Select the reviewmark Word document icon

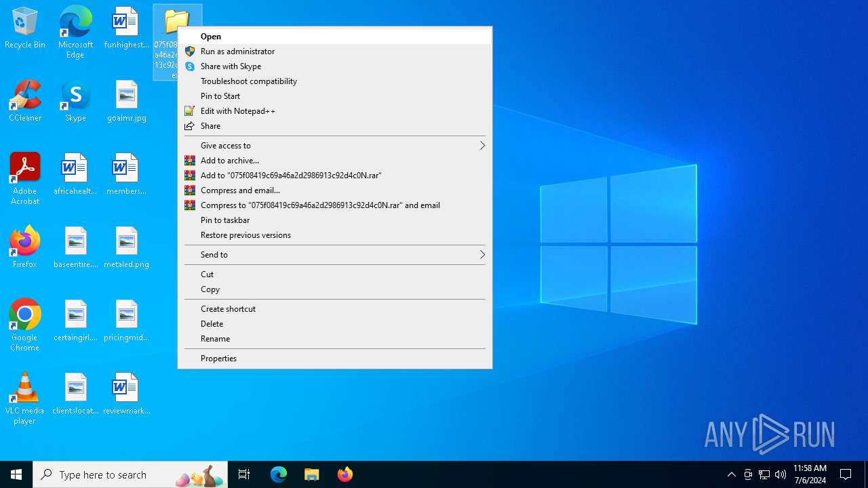click(126, 394)
